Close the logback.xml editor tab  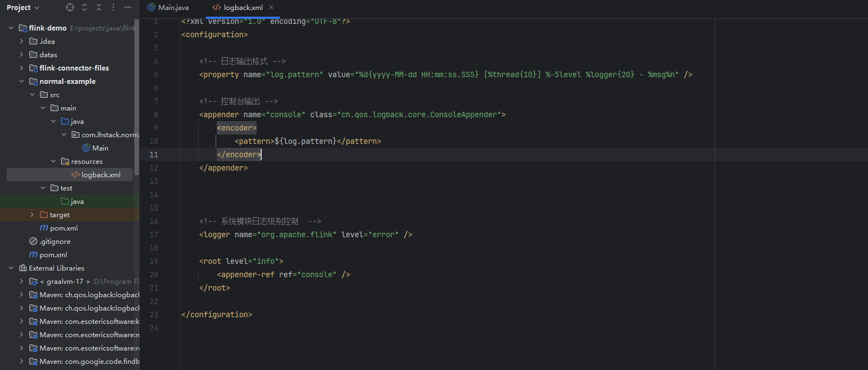[271, 8]
